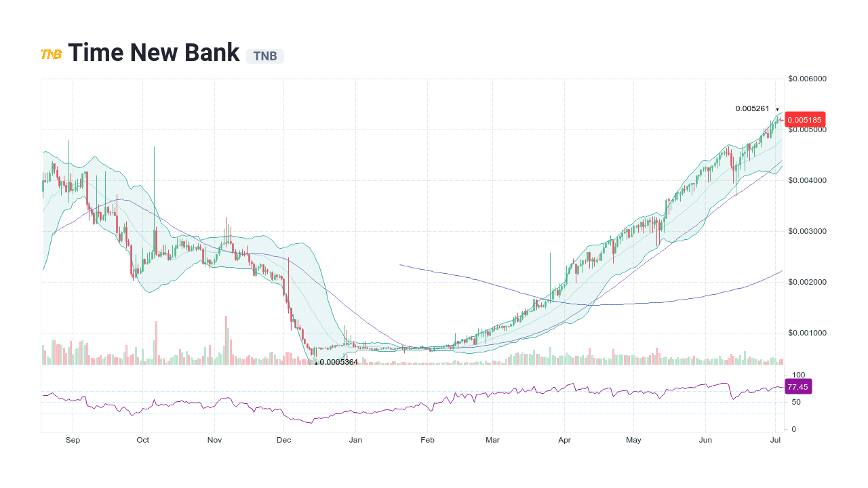
Task: Select the red current price tag 0.005185
Action: [x=805, y=120]
